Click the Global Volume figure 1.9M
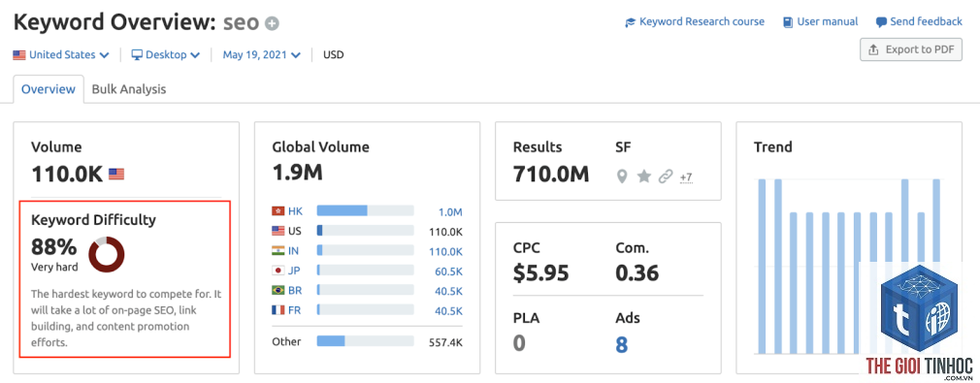980x383 pixels. tap(298, 172)
